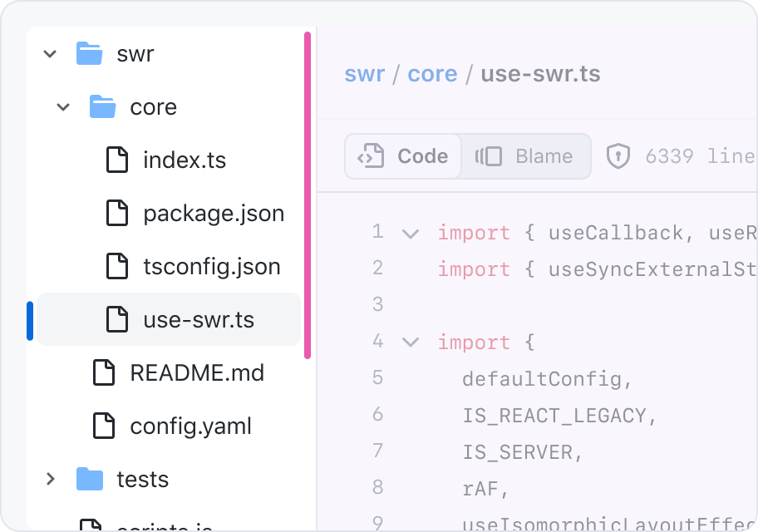Collapse the swr folder chevron
This screenshot has width=758, height=532.
tap(50, 54)
